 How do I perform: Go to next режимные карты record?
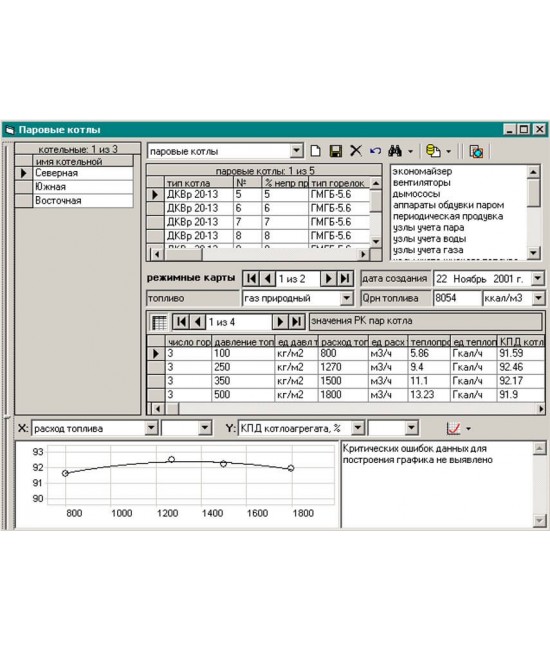pos(328,278)
